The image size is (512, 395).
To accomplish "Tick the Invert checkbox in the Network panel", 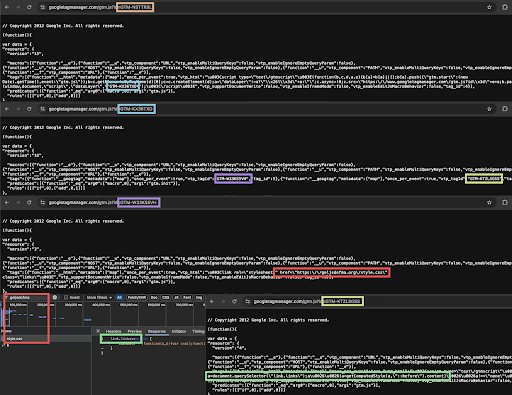I will pyautogui.click(x=66, y=297).
